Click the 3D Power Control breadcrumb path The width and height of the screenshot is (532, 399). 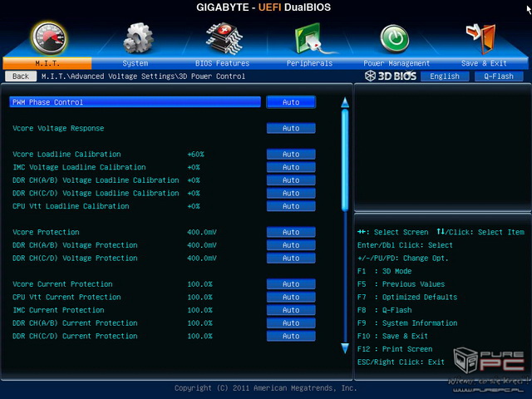click(212, 76)
